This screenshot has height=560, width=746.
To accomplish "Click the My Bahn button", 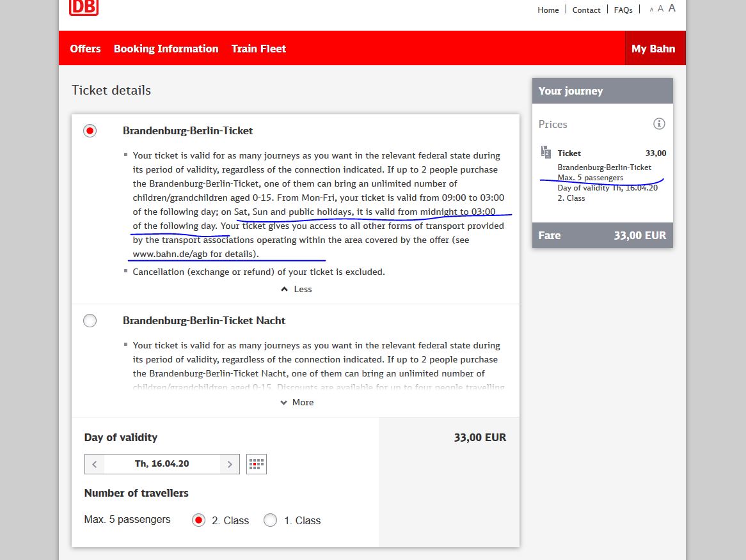I will [653, 49].
